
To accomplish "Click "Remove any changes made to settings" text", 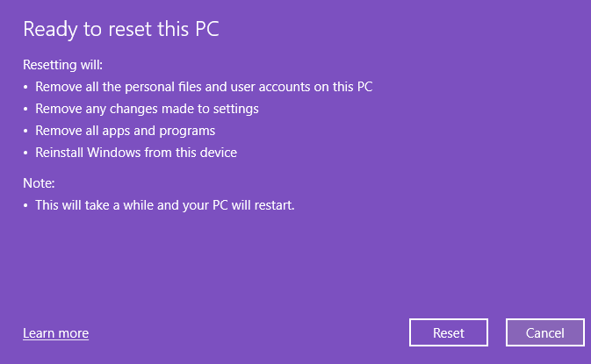I will coord(147,109).
